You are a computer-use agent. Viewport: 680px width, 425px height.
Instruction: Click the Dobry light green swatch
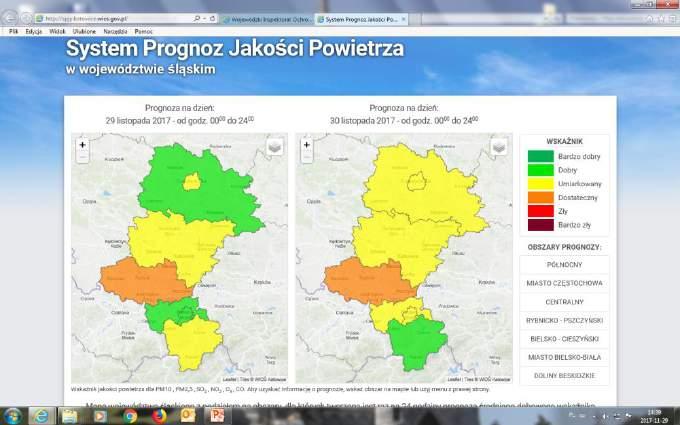tap(540, 170)
